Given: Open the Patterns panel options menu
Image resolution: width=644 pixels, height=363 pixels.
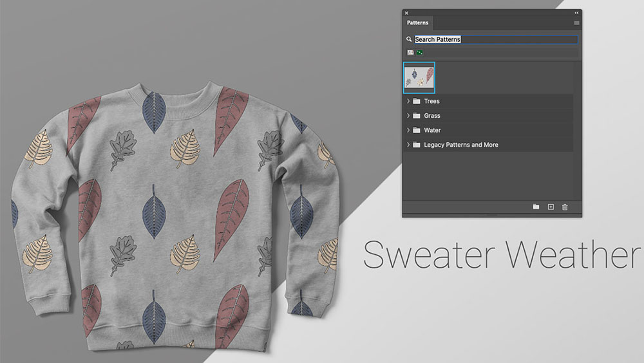Looking at the screenshot, I should point(576,23).
